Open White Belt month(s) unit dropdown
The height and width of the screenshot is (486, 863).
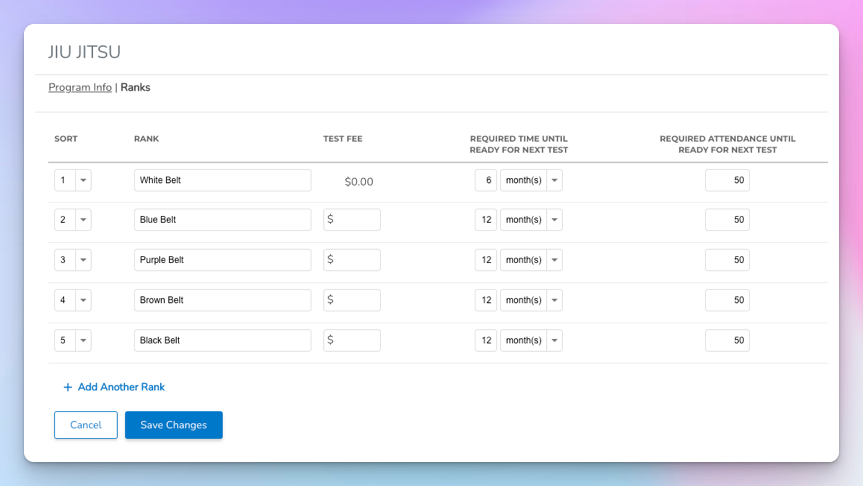point(531,180)
